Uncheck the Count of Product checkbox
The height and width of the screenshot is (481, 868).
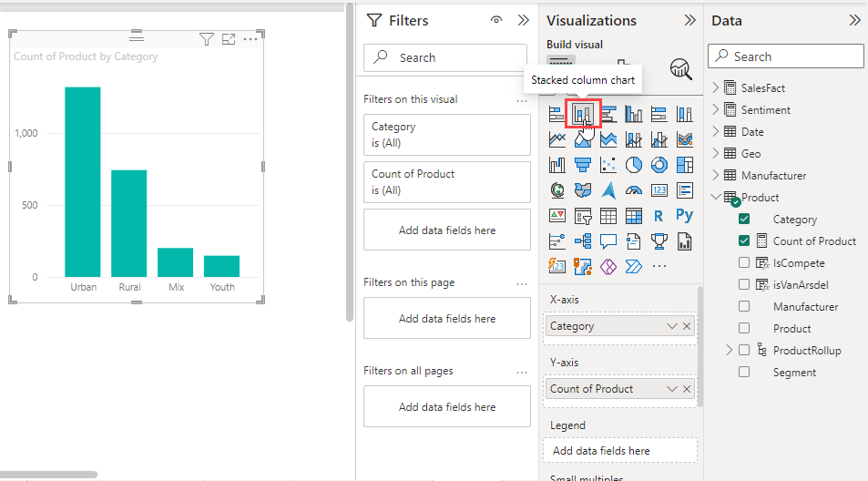[x=744, y=240]
